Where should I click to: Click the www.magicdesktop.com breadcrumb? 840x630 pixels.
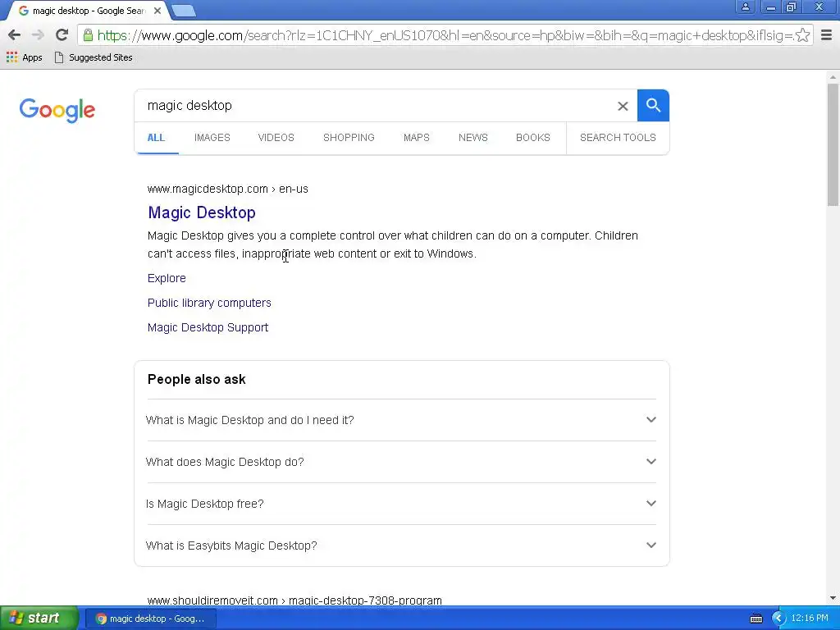pos(228,189)
